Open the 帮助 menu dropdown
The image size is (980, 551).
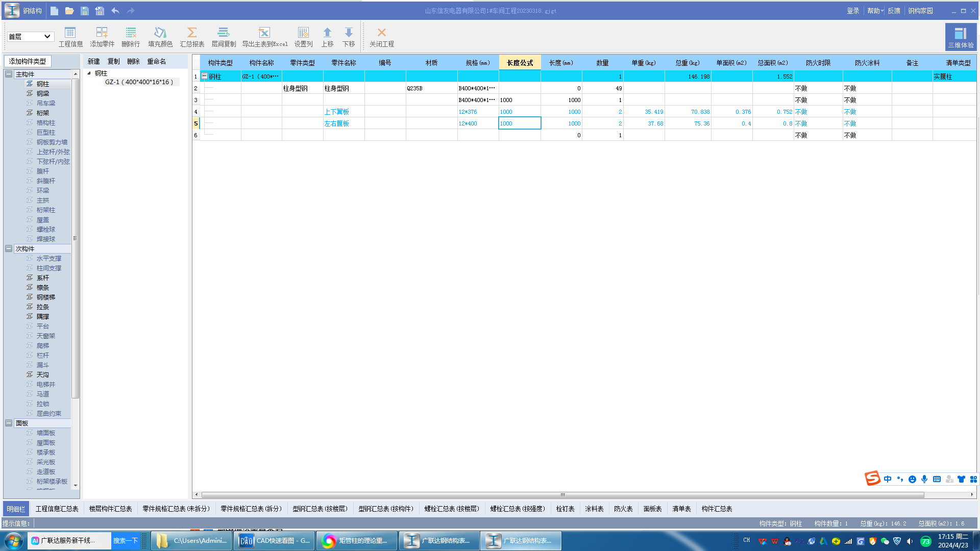point(875,11)
